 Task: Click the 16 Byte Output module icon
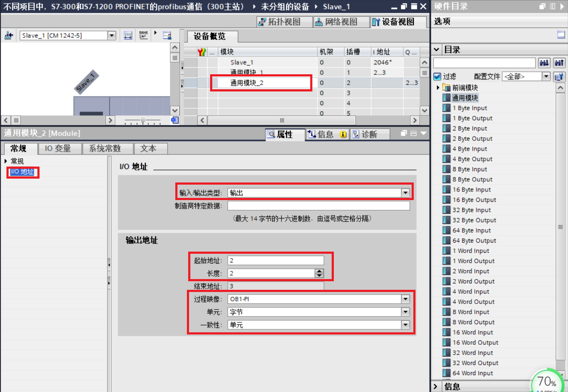click(x=446, y=200)
